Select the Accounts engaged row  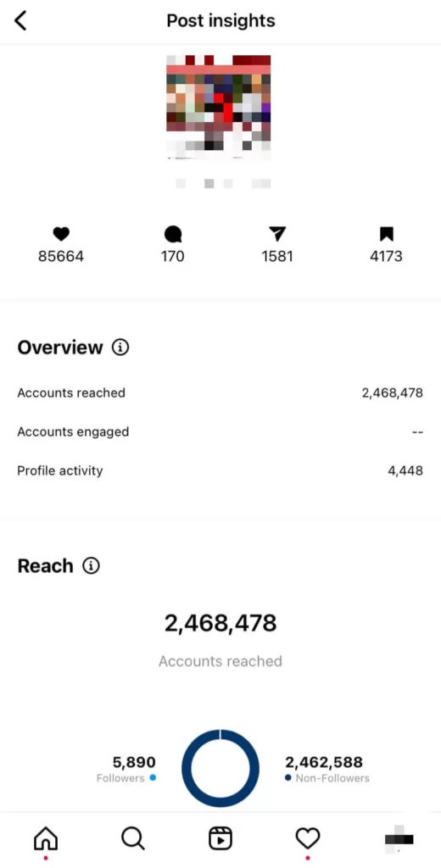coord(220,431)
